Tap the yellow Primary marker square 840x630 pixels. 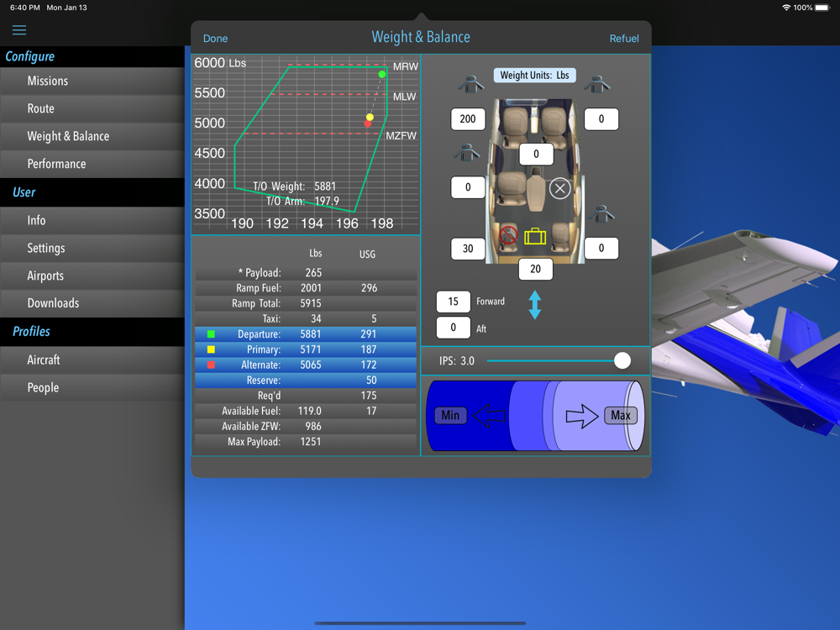pos(211,349)
